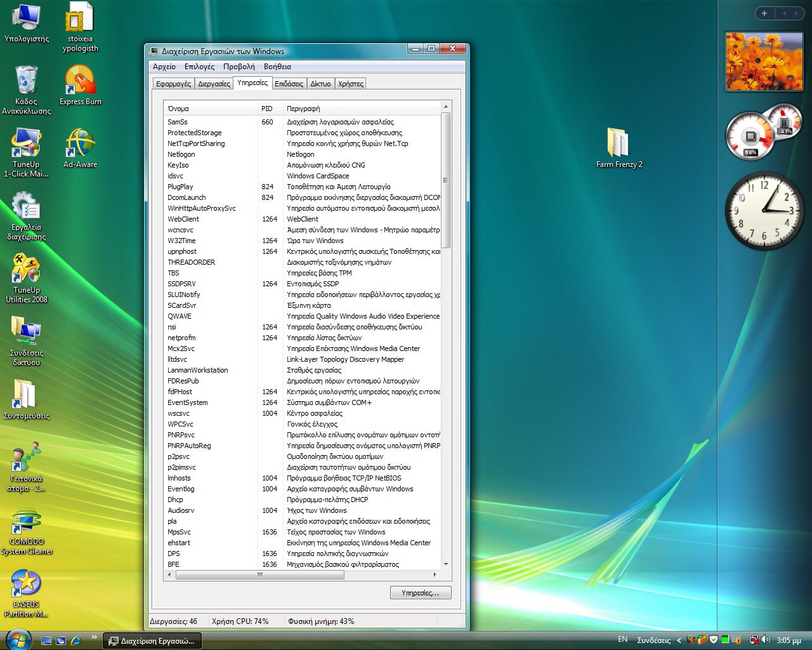The image size is (812, 650).
Task: Select the PlugPlay service row
Action: (303, 187)
